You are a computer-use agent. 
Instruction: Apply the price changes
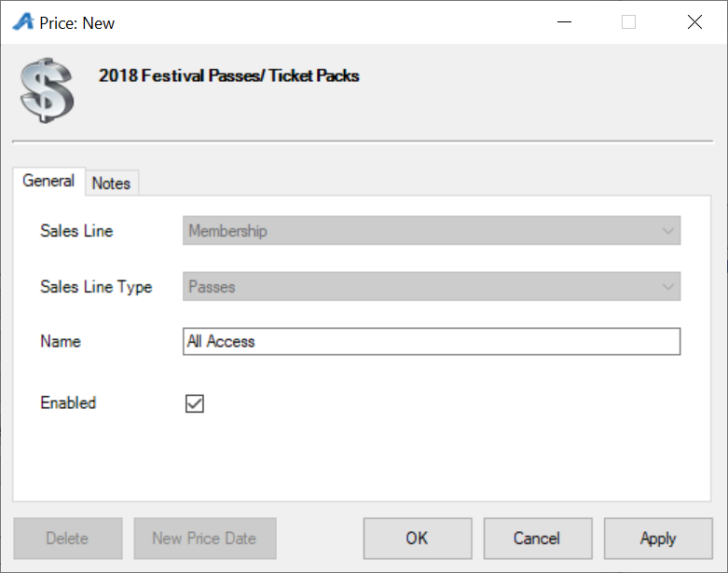tap(658, 539)
